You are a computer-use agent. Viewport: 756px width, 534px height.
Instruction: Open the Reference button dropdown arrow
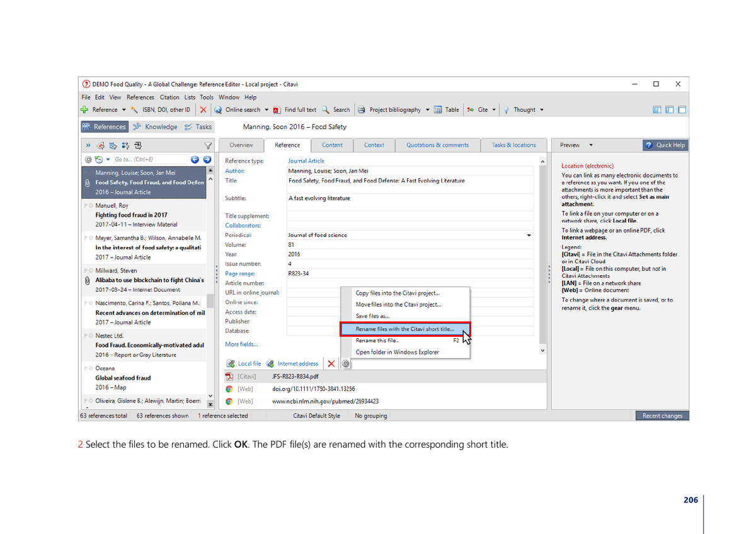point(123,110)
